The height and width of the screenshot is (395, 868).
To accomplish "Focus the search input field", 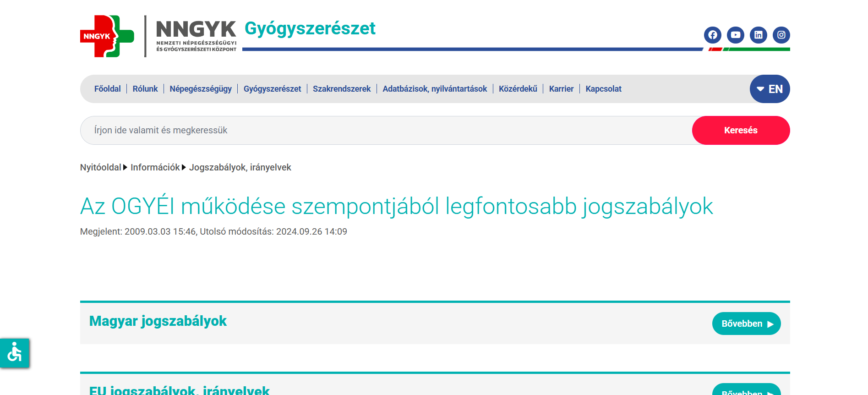I will [386, 130].
